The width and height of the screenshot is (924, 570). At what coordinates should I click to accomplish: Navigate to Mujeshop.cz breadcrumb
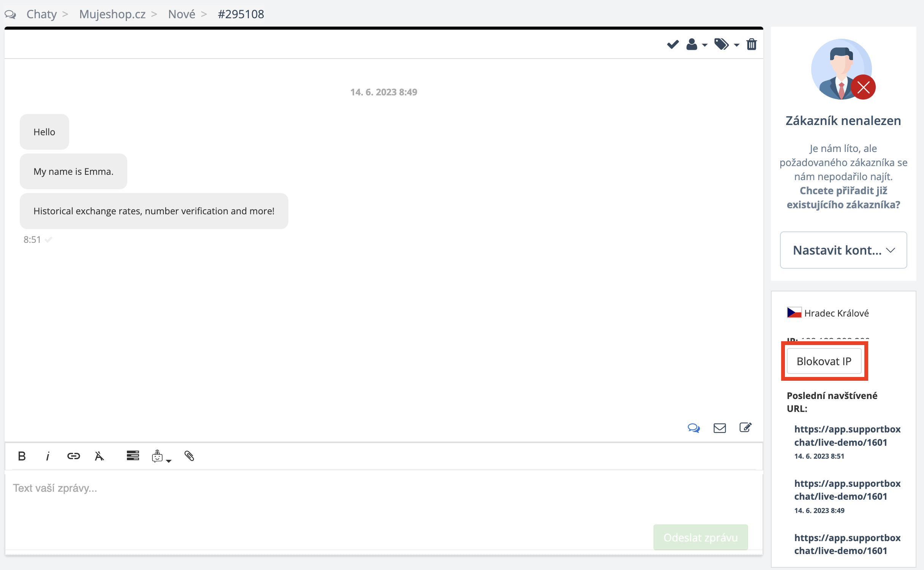click(x=112, y=14)
